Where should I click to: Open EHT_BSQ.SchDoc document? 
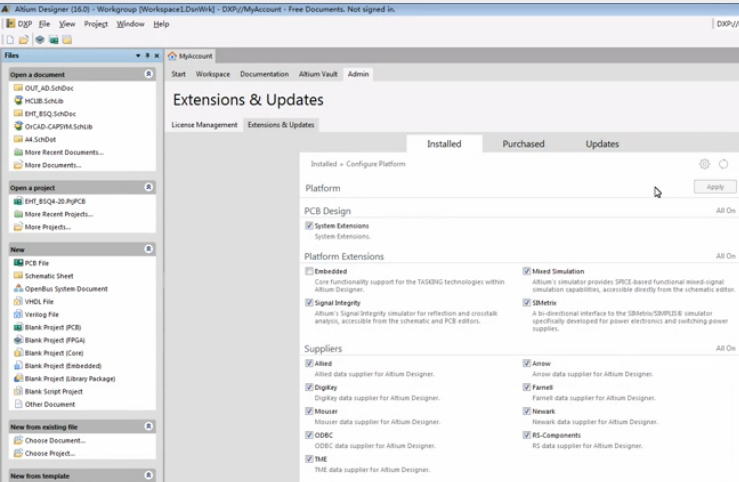click(50, 114)
